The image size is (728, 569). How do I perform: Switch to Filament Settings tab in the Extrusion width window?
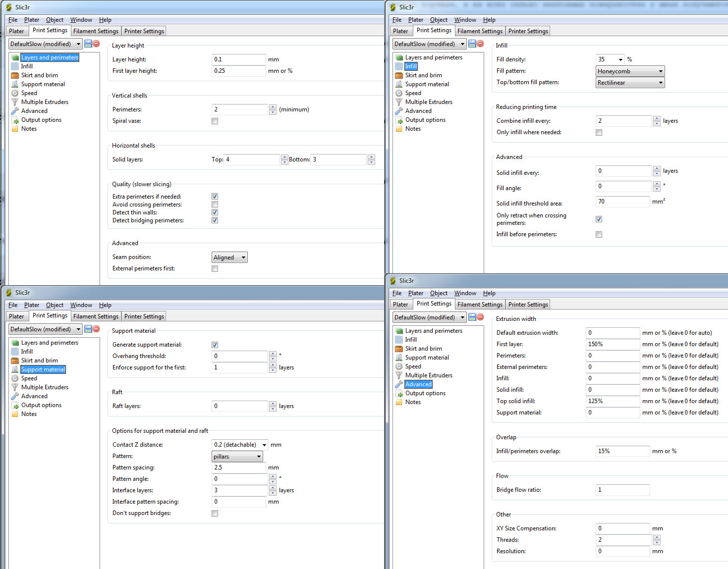pyautogui.click(x=480, y=305)
